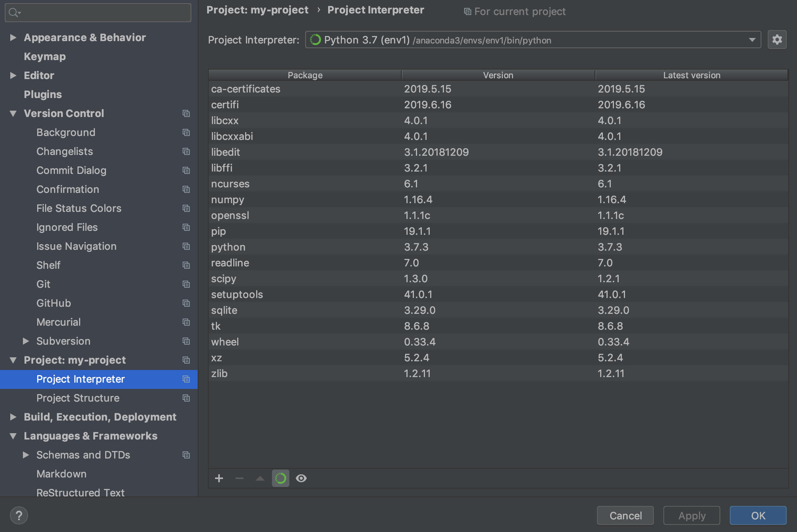Click project-level icon beside Git

(x=186, y=284)
